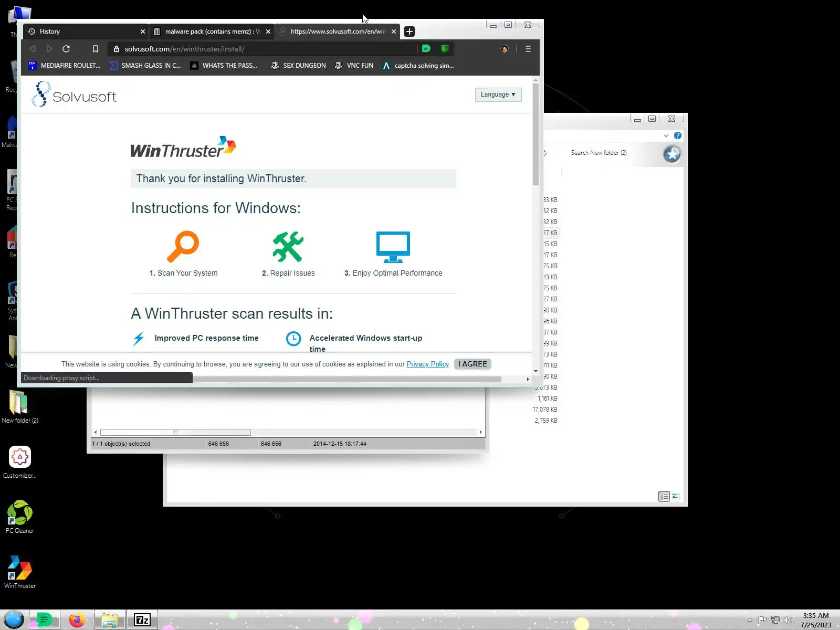Click the Explorer help question mark icon
840x630 pixels.
coord(678,135)
